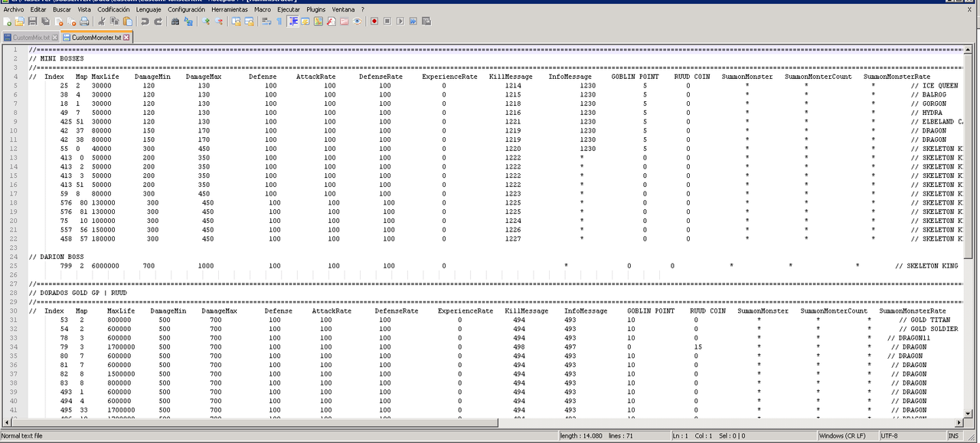The image size is (980, 443).
Task: Click the 'length : 14.080' status entry
Action: coord(580,435)
